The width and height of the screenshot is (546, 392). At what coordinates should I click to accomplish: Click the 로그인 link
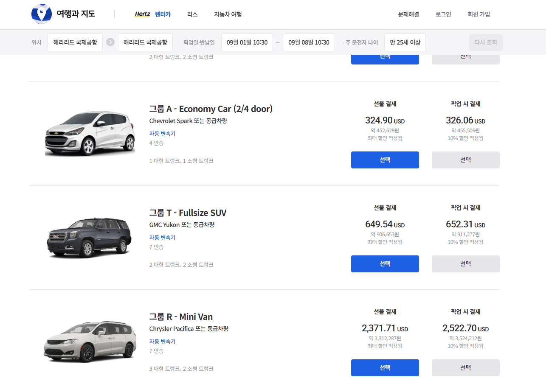click(x=443, y=14)
